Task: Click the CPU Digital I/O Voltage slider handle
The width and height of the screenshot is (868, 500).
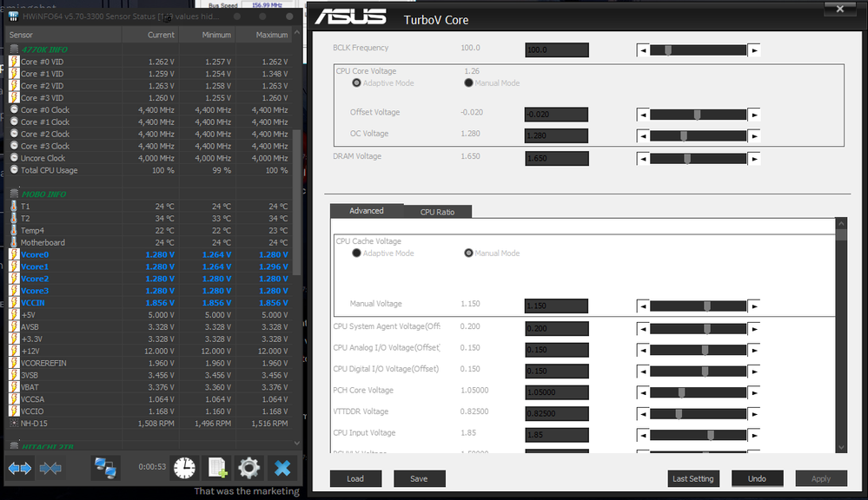Action: click(705, 372)
